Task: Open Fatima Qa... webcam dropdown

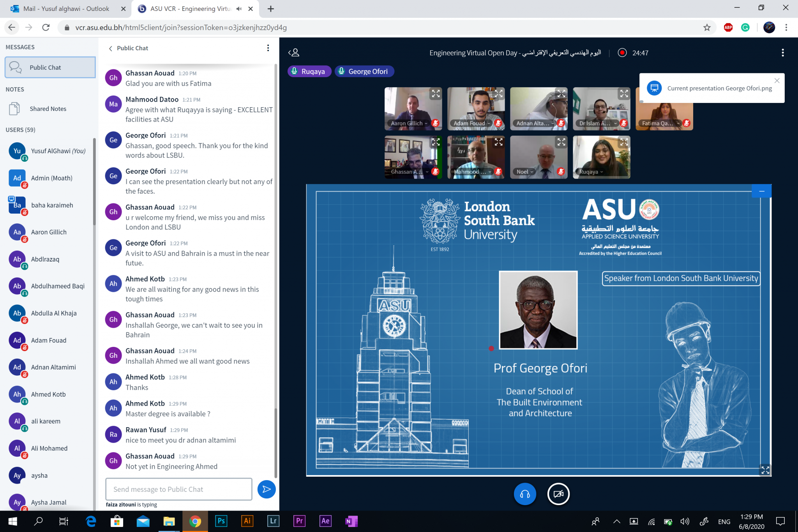Action: [661, 123]
